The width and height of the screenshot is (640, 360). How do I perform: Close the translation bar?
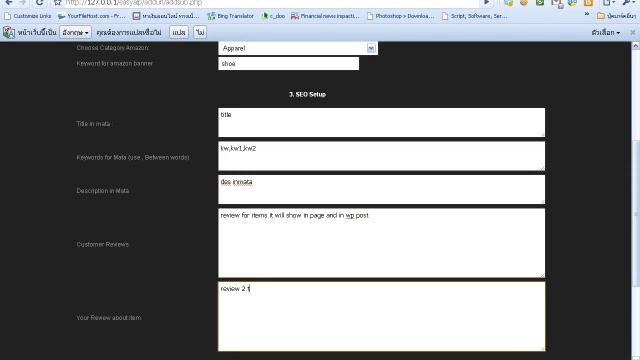click(633, 32)
